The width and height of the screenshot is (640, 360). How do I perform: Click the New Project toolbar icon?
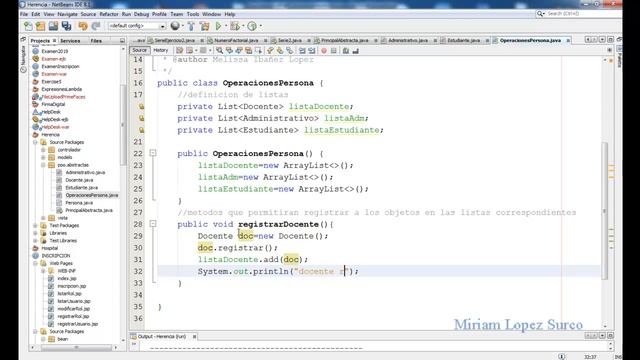40,26
